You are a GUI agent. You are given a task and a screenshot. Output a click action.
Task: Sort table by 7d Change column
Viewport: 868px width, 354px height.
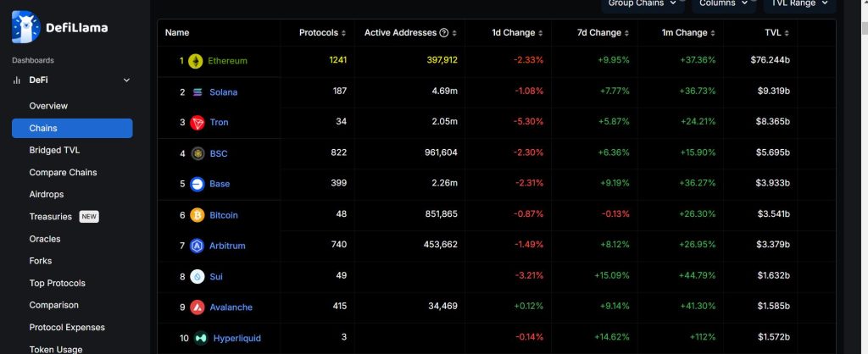pyautogui.click(x=604, y=33)
